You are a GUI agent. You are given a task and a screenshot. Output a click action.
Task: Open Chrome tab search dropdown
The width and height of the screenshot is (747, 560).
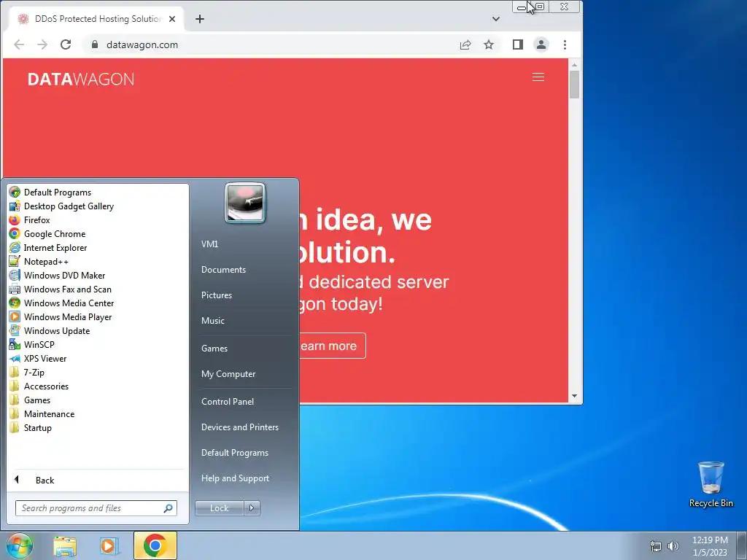496,19
